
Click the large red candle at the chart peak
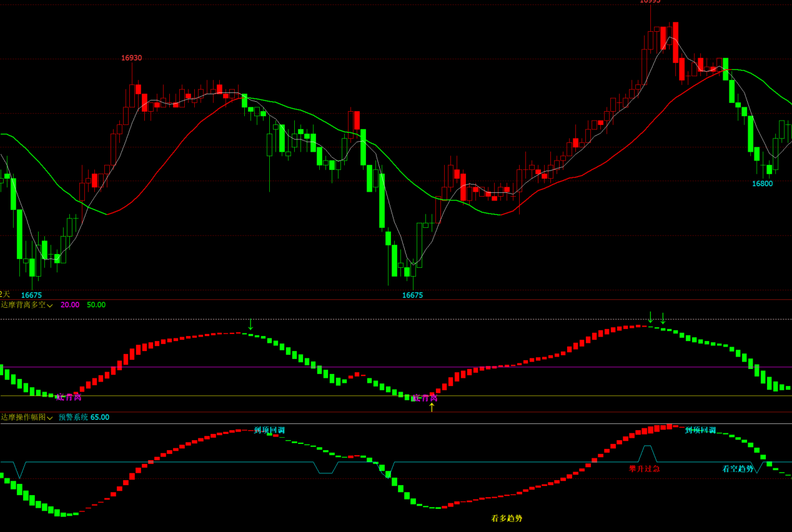pyautogui.click(x=675, y=42)
